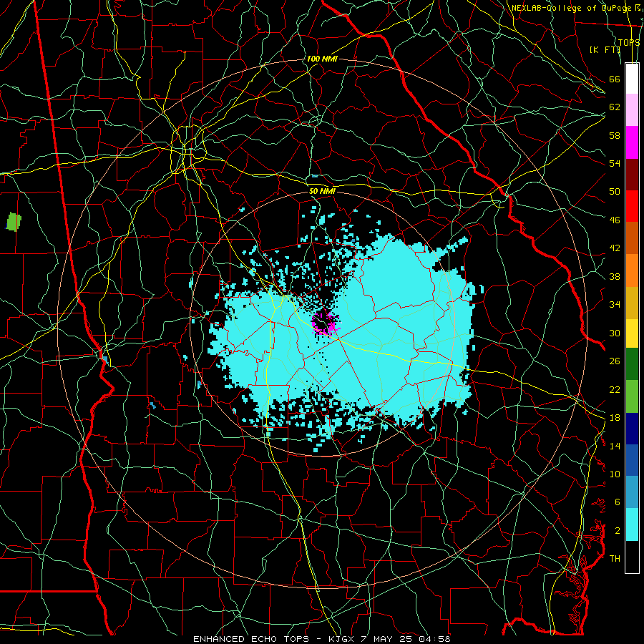Click the '22' legend label
Viewport: 644px width, 644px height.
pyautogui.click(x=615, y=389)
